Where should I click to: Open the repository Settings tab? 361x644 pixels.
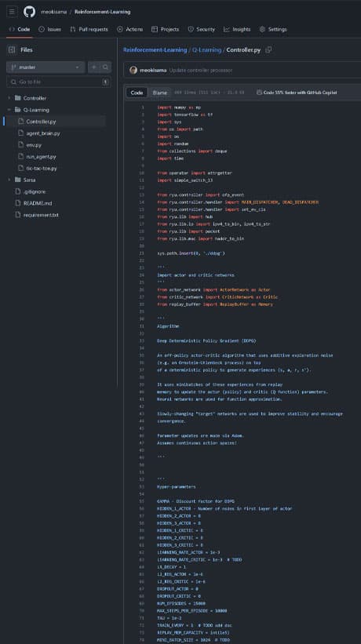pyautogui.click(x=273, y=29)
